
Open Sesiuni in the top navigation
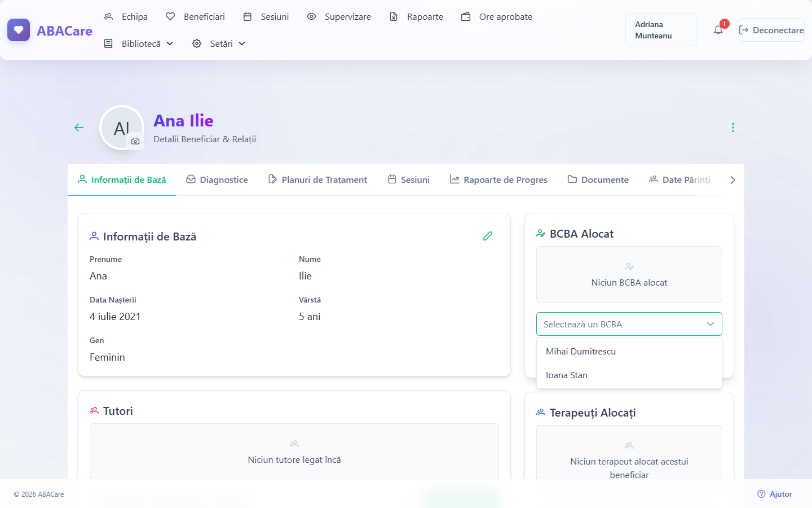click(x=266, y=16)
